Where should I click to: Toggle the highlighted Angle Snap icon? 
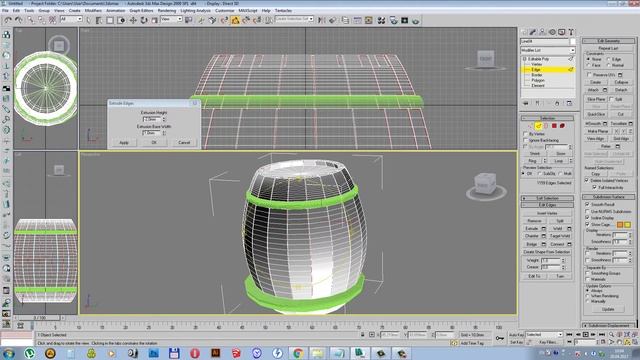pos(236,20)
